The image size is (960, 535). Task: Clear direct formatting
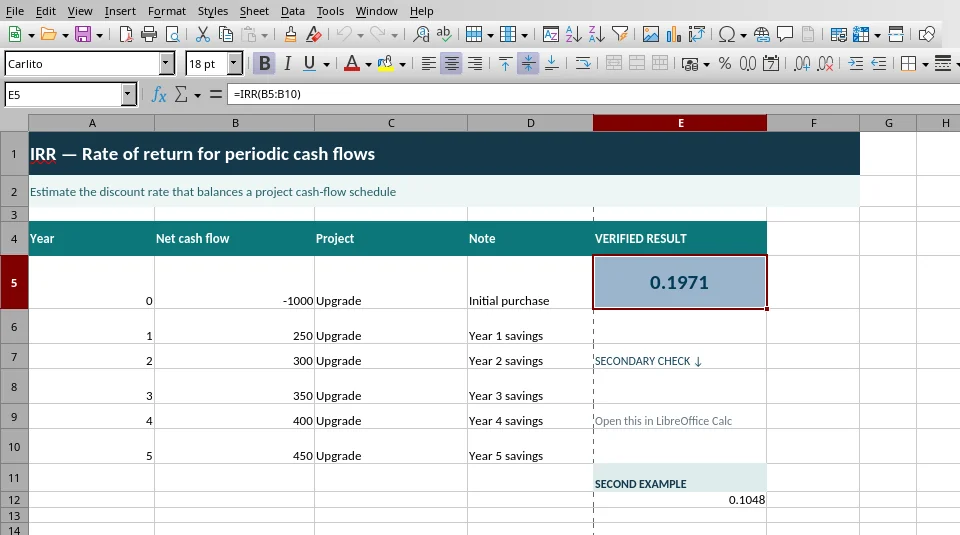click(x=313, y=34)
